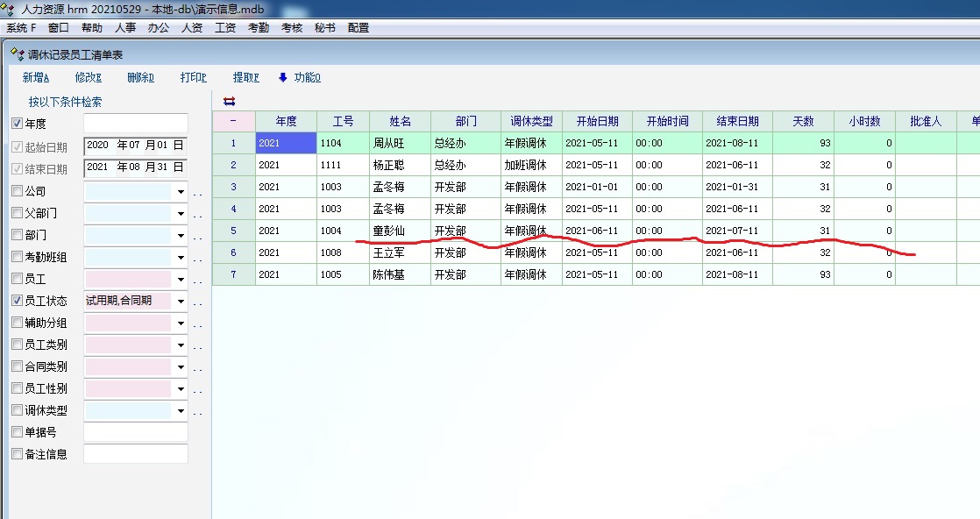Screen dimensions: 980x519
Task: Click the 单据号 input field
Action: coord(135,432)
